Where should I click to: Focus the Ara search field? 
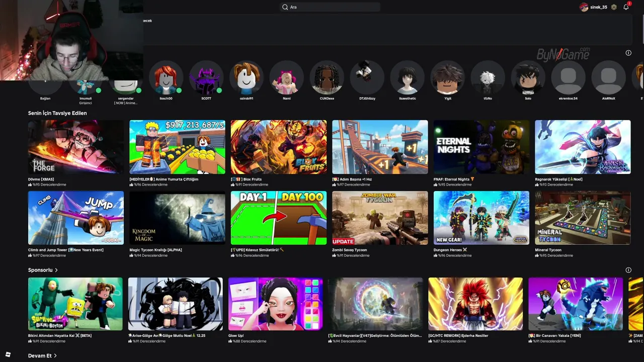330,7
